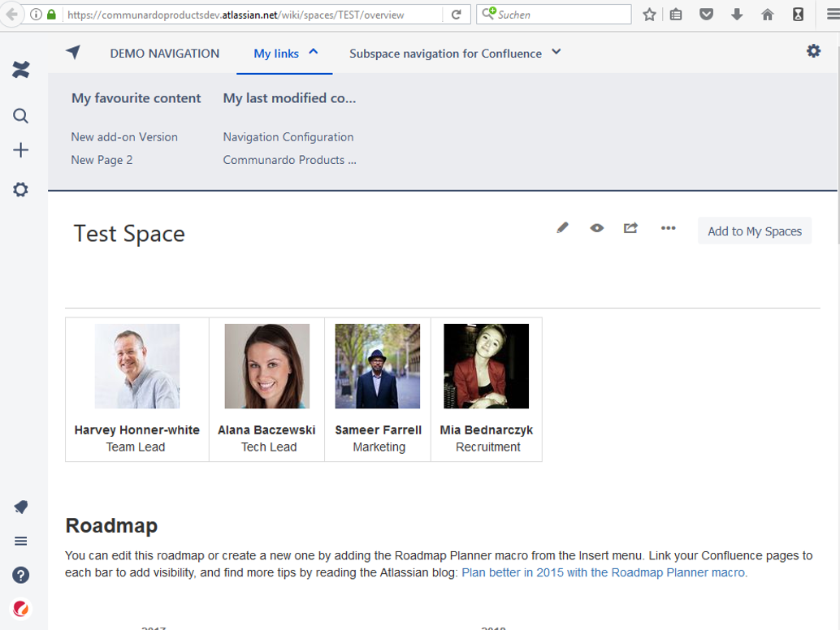Screen dimensions: 840x630
Task: Click the browser address bar URL
Action: pos(236,15)
